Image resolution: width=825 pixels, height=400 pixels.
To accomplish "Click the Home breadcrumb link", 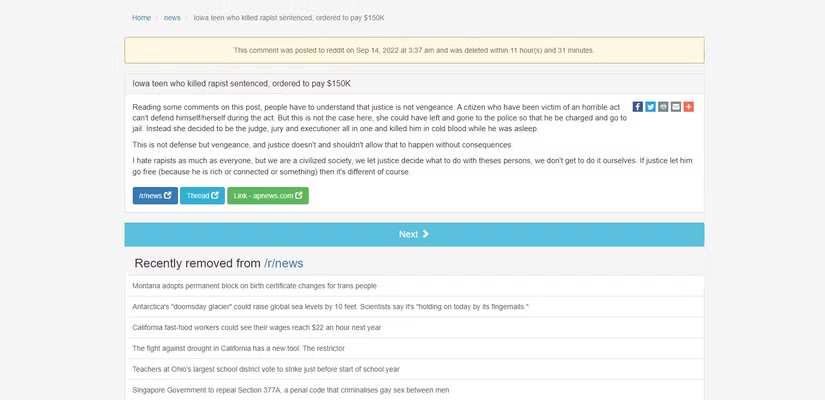I will [141, 18].
